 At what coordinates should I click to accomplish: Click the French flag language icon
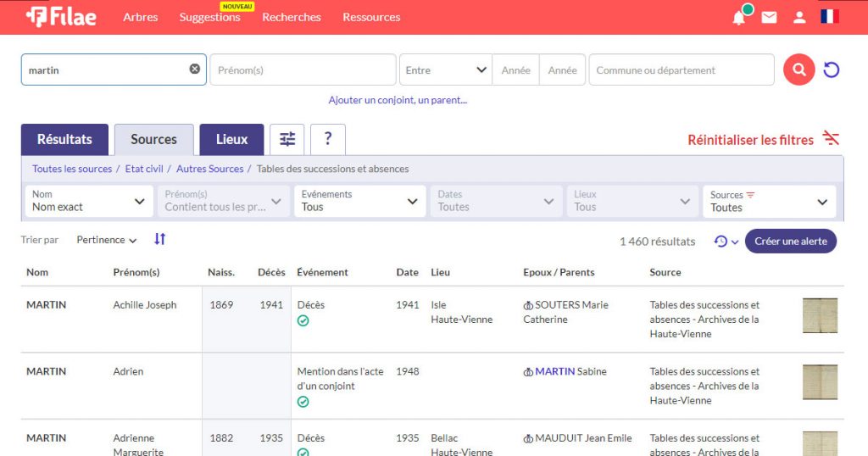tap(829, 17)
